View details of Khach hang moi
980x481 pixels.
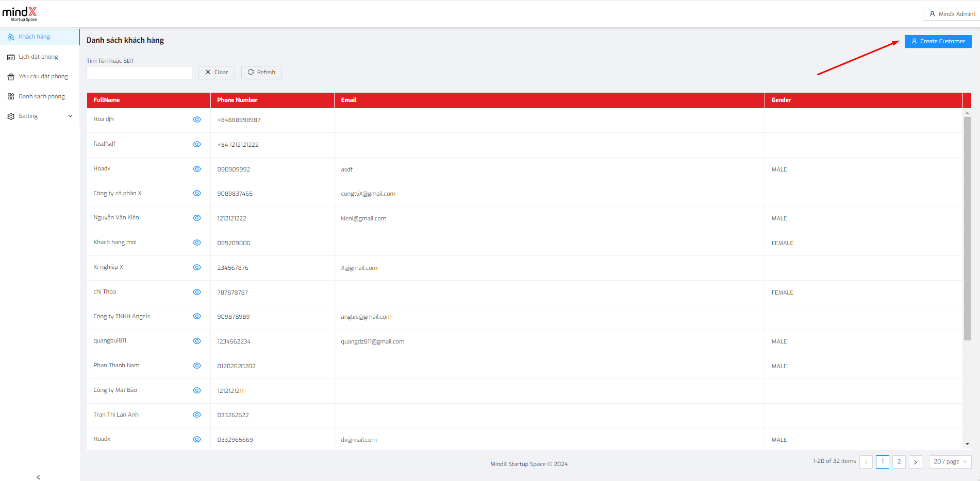coord(197,243)
